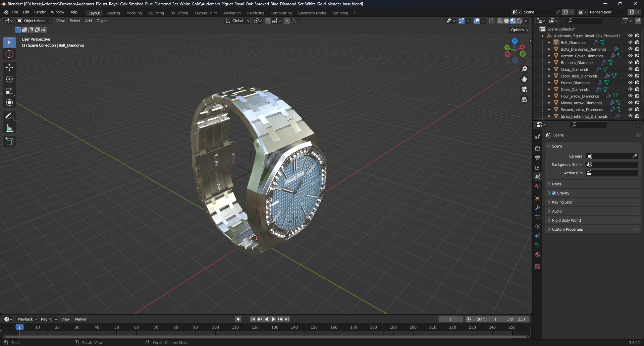Jump to the end frame
The width and height of the screenshot is (644, 346).
pos(287,319)
